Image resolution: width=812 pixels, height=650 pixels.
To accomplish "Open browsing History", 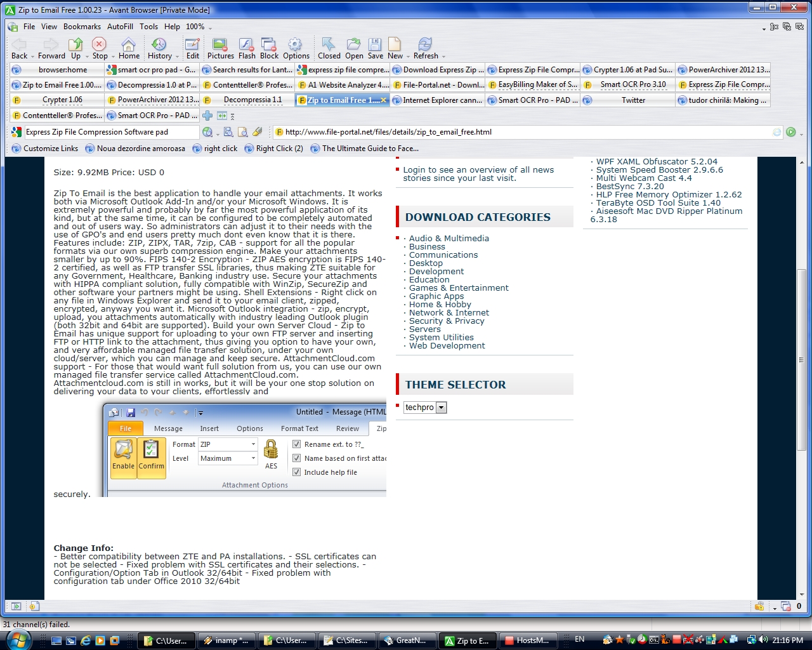I will click(159, 44).
